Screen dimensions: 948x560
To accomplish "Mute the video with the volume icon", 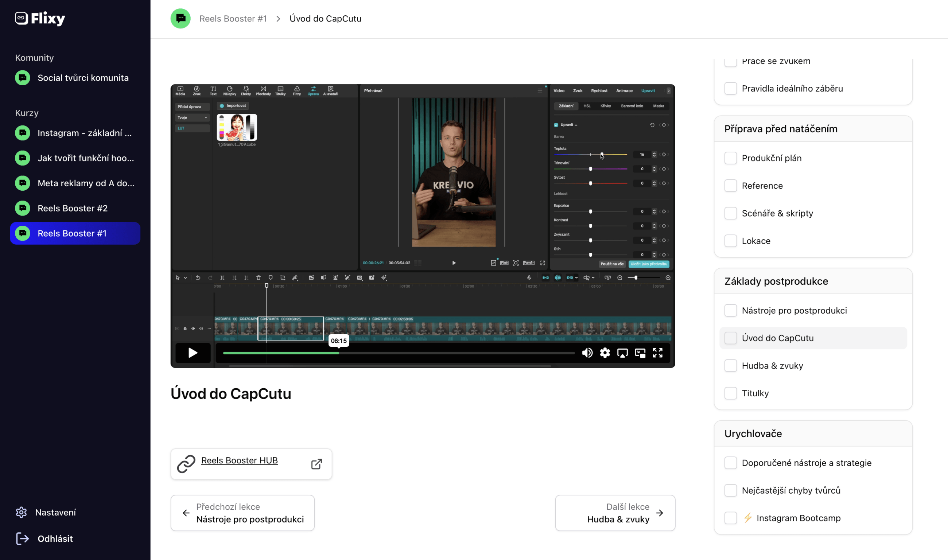I will click(587, 353).
